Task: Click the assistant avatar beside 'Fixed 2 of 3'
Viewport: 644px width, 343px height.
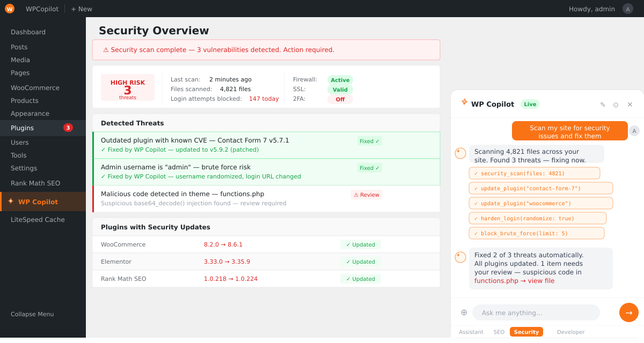Action: (x=460, y=257)
